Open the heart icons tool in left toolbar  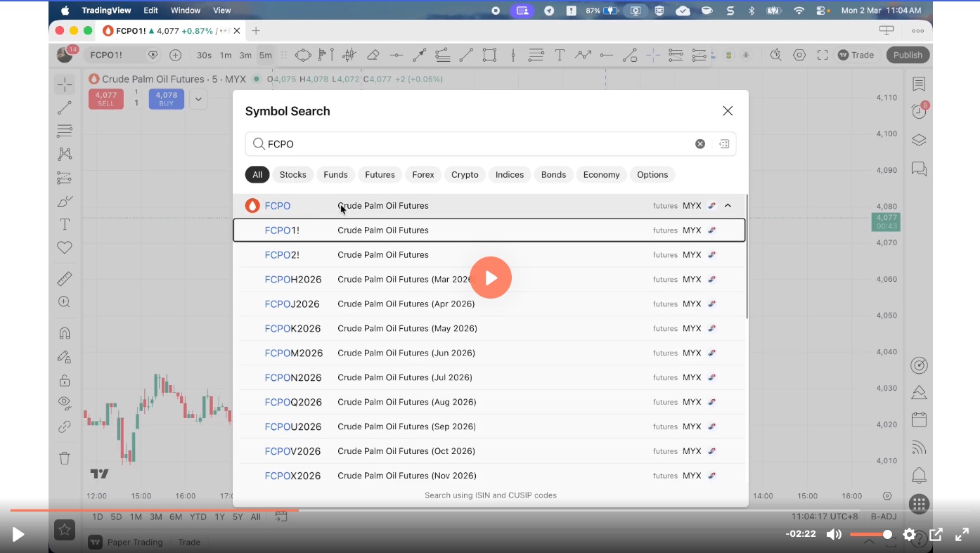pos(65,247)
